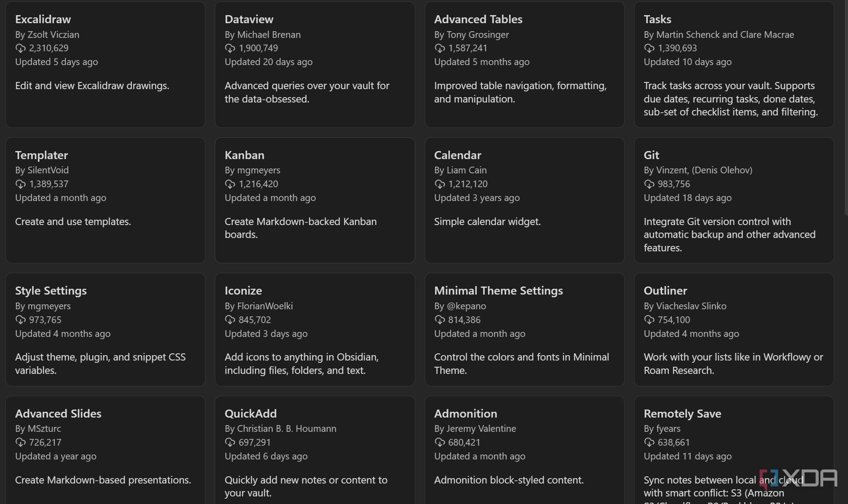Image resolution: width=848 pixels, height=504 pixels.
Task: Click 'By Martin Schenck and Clare Macrae'
Action: coord(719,35)
